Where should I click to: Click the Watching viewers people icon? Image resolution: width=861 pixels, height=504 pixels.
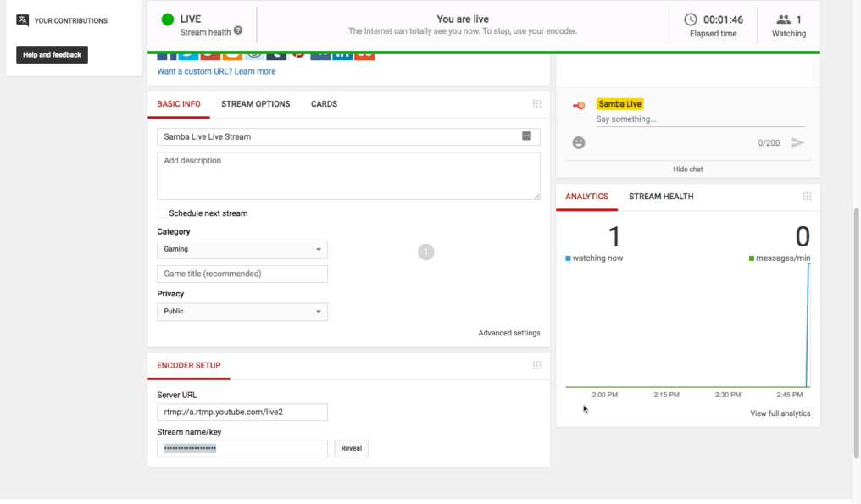tap(784, 19)
